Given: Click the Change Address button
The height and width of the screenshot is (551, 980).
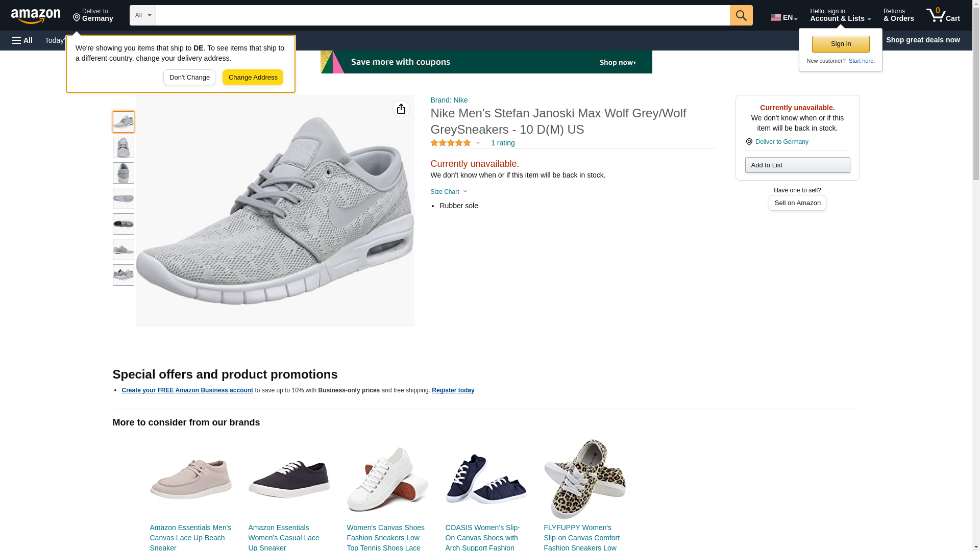Looking at the screenshot, I should pos(253,78).
